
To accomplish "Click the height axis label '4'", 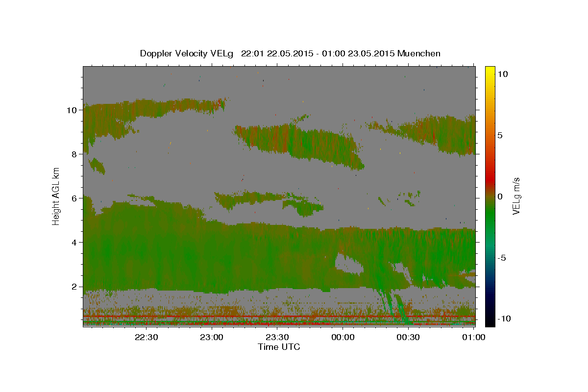I will [74, 242].
